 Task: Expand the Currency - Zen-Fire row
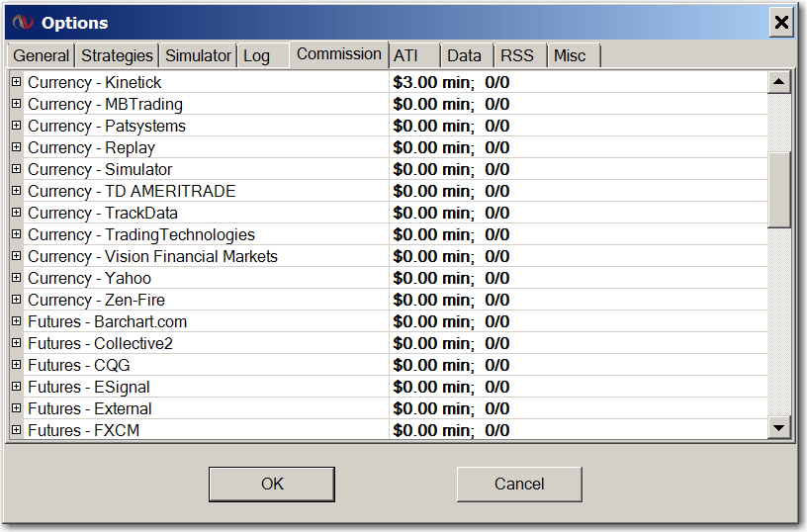[17, 299]
